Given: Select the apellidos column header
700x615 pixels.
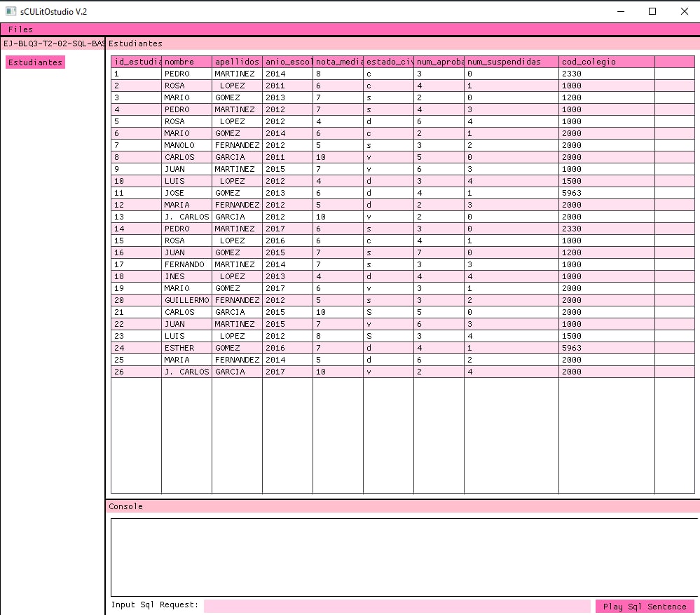Looking at the screenshot, I should tap(236, 61).
